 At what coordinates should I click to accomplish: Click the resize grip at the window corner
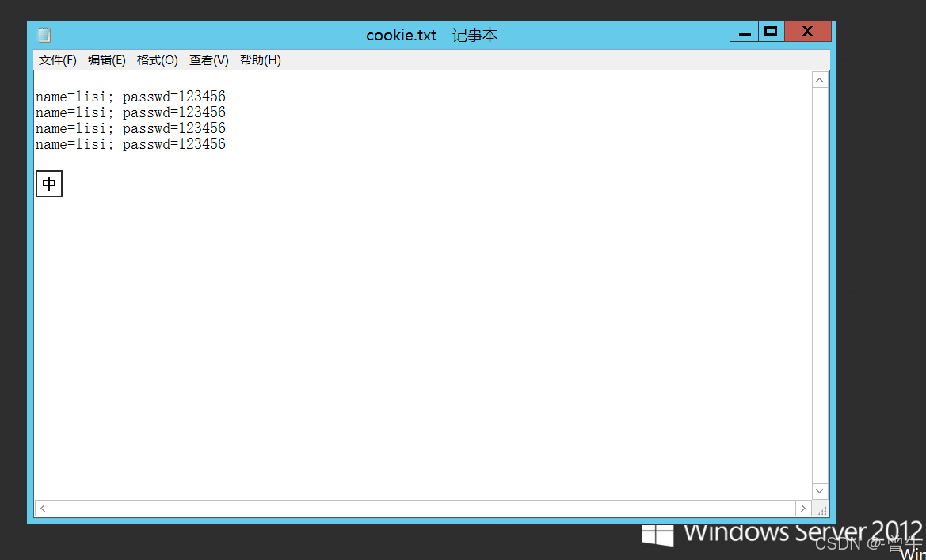pyautogui.click(x=821, y=509)
